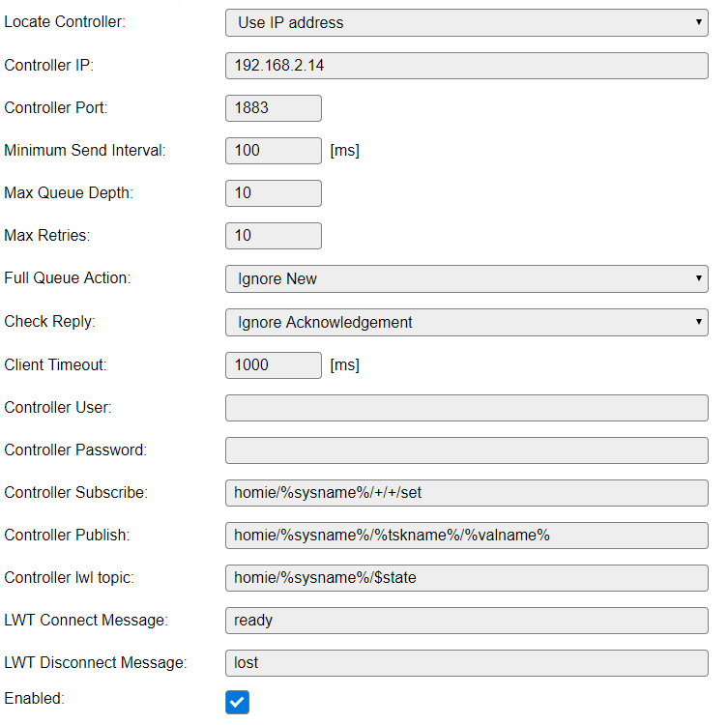Click the Enabled label text

[35, 698]
